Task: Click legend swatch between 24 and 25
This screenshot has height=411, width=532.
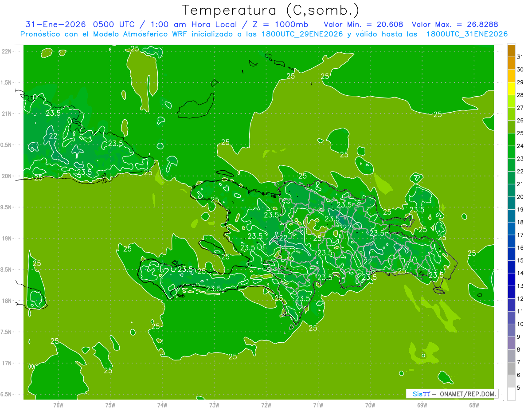Action: pyautogui.click(x=512, y=140)
